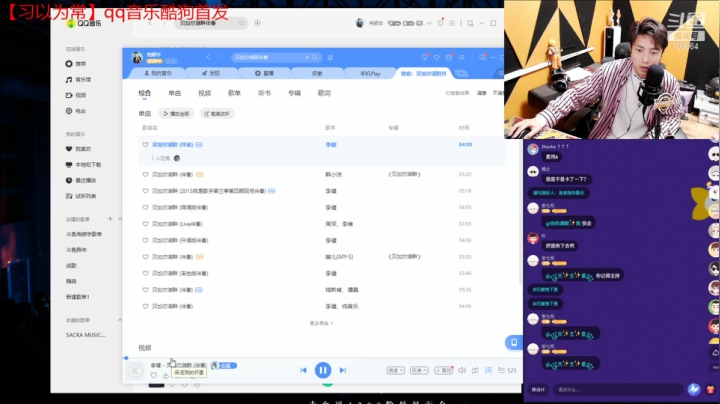Click the 播放全部 button

pos(176,113)
